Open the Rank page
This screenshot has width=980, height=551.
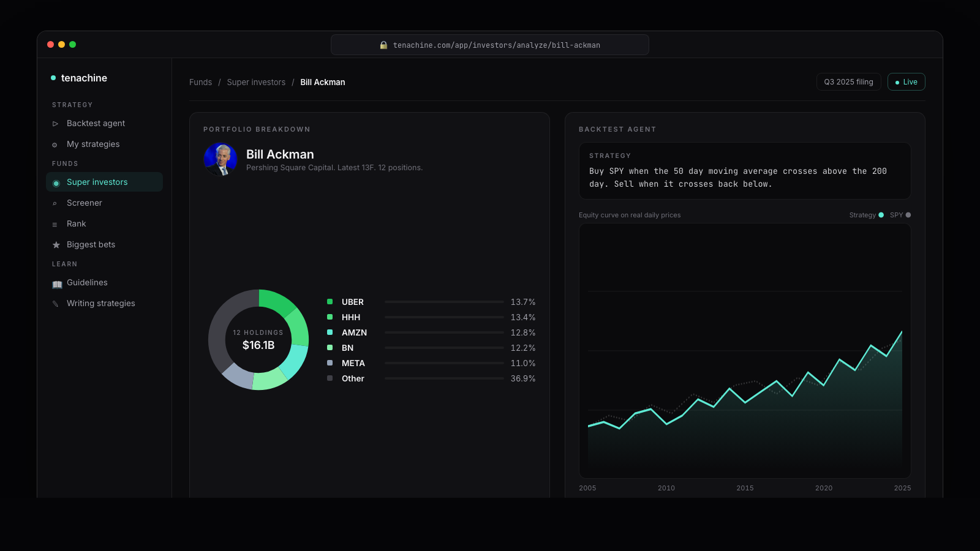[x=104, y=223]
